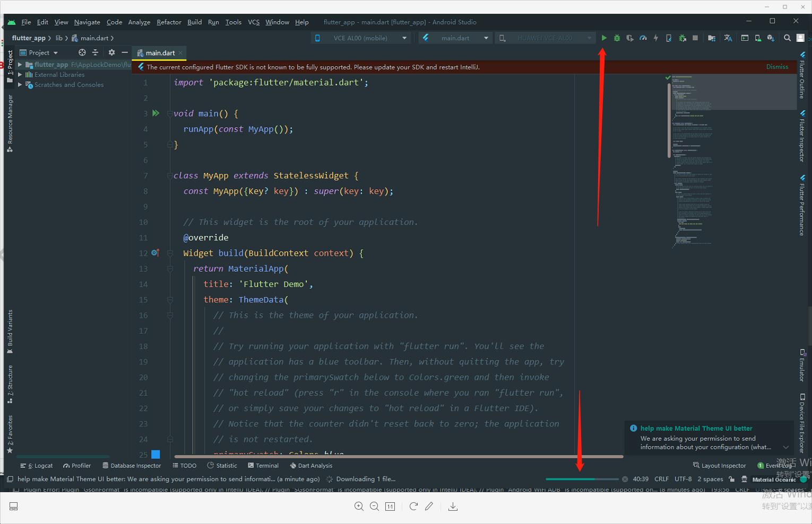Click the Translate icon in toolbar
The image size is (812, 524).
pos(728,38)
